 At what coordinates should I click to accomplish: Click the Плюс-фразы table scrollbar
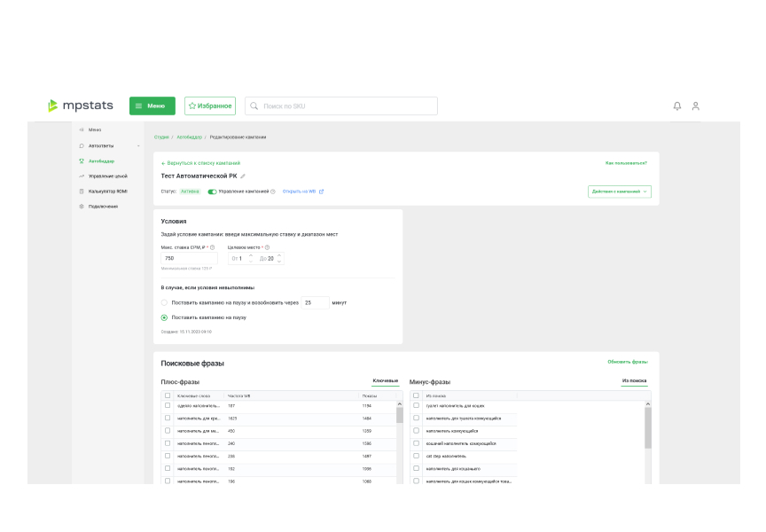(399, 417)
